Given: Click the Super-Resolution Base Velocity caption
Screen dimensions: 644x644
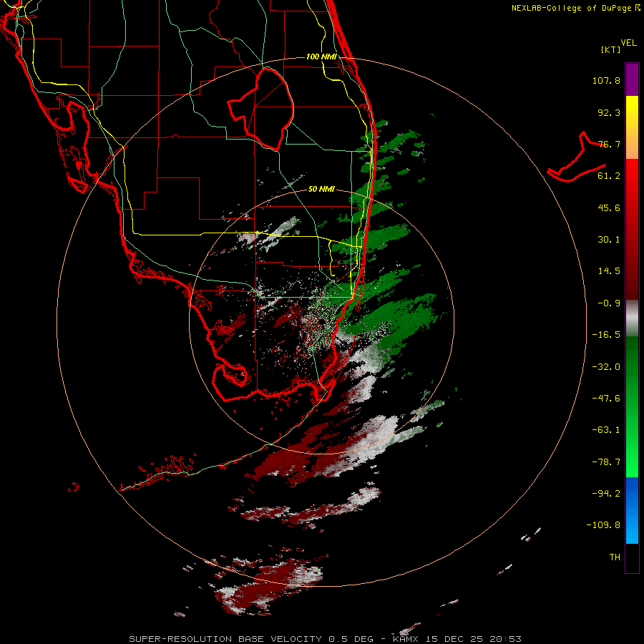Looking at the screenshot, I should [325, 639].
